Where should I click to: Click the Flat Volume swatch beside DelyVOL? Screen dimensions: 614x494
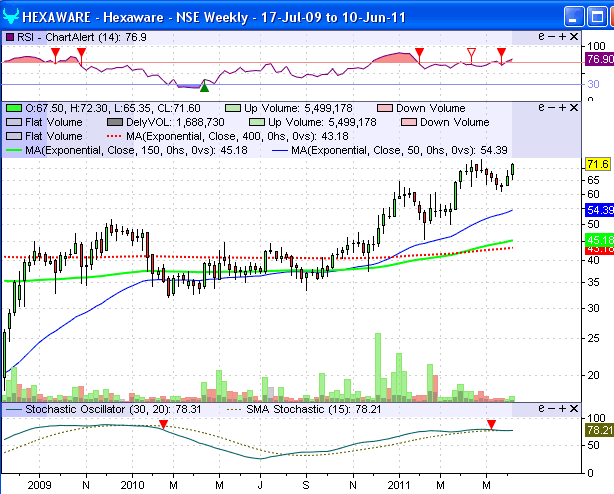click(x=14, y=122)
